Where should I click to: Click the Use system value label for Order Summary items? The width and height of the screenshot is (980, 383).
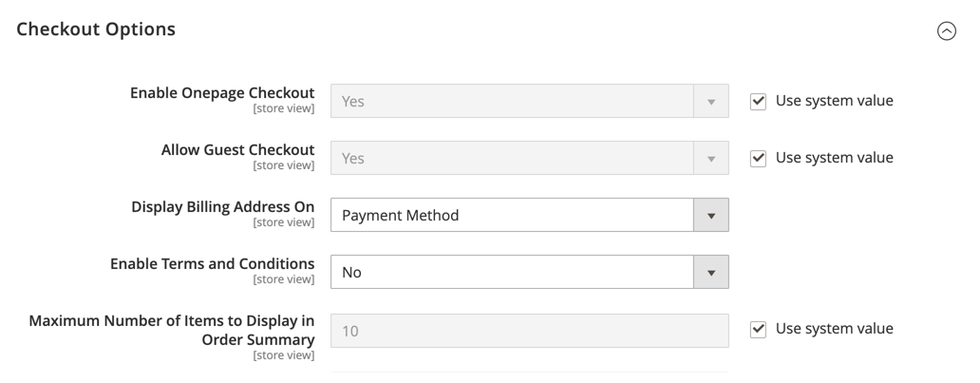(x=834, y=329)
